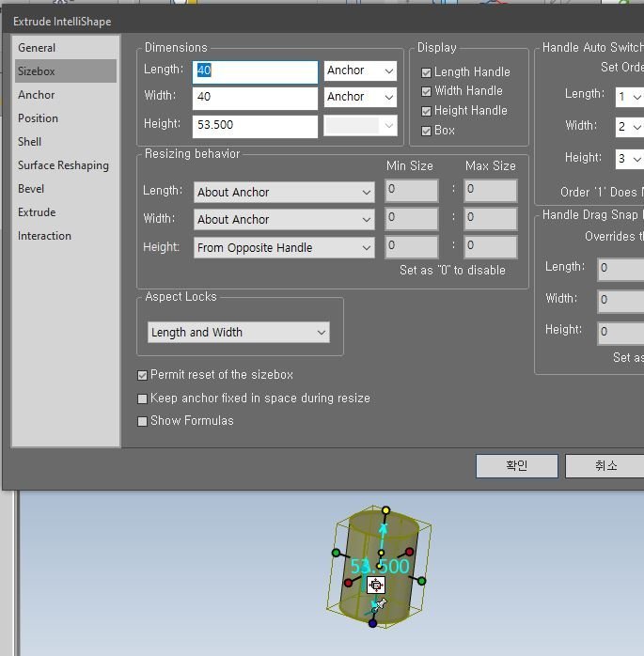Click the Width Min Size field
Image resolution: width=644 pixels, height=656 pixels.
pyautogui.click(x=412, y=218)
